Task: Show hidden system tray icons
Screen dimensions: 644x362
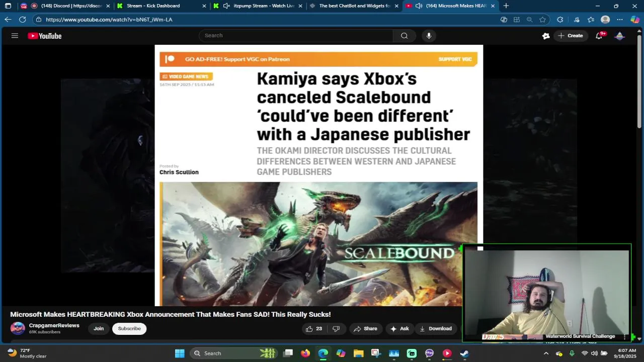Action: coord(546,353)
